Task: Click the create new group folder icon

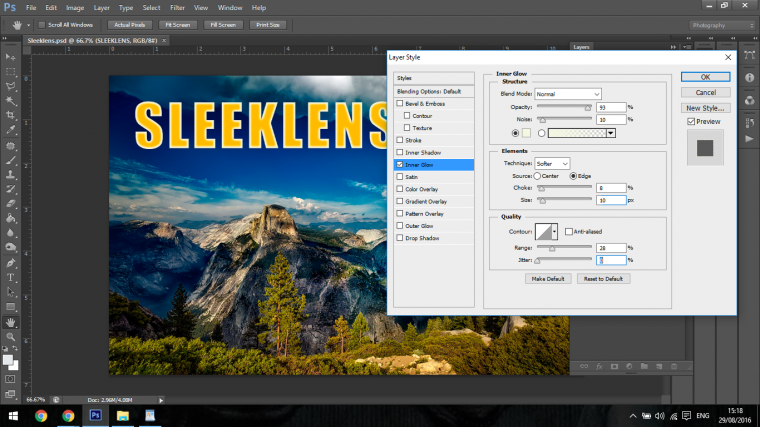Action: [x=644, y=366]
